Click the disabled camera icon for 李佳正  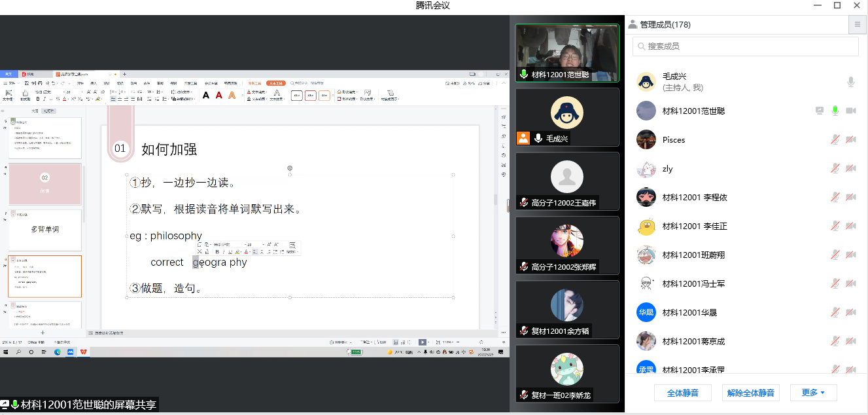pyautogui.click(x=850, y=226)
